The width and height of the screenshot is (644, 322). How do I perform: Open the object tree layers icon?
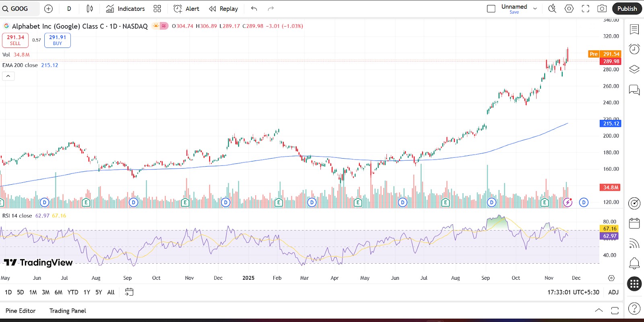[634, 69]
